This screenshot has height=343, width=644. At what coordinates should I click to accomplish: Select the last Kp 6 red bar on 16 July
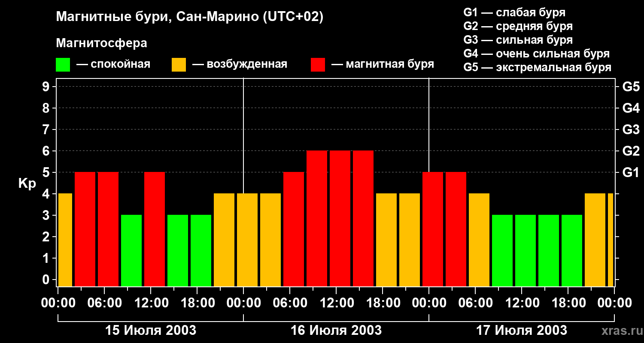(363, 219)
